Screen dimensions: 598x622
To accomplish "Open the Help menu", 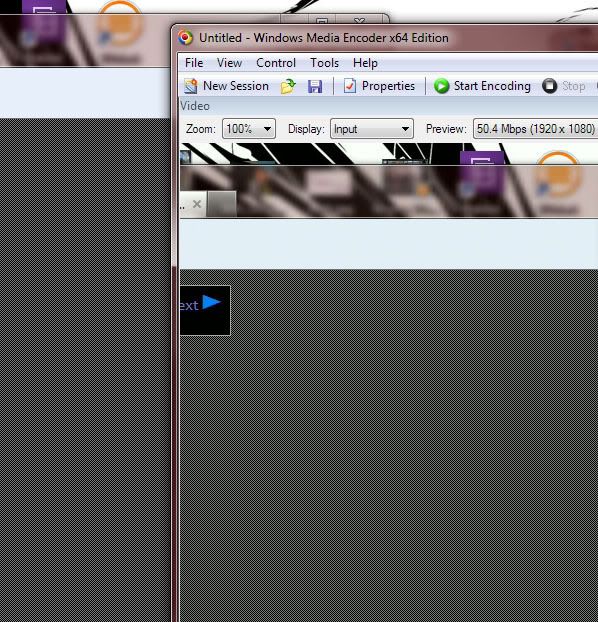I will pyautogui.click(x=365, y=63).
